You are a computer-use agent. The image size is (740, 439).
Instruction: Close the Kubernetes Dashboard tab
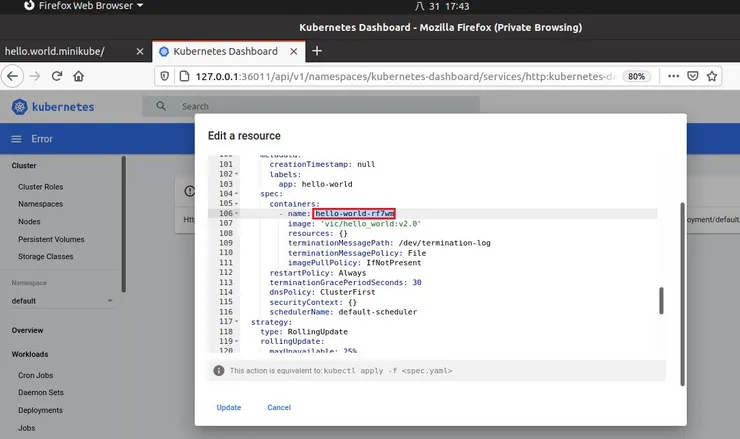click(x=293, y=51)
